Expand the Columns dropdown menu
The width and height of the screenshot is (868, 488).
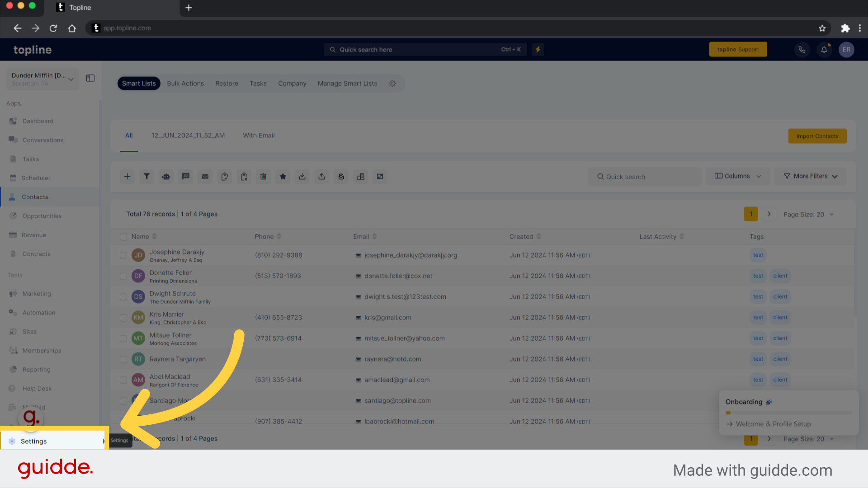pos(738,176)
